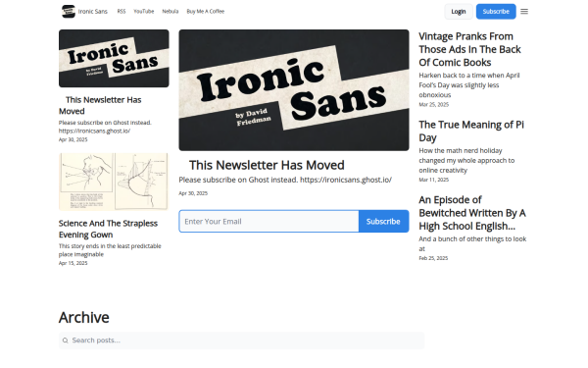
Task: Open the strapless gown diagram thumbnail
Action: pos(114,182)
